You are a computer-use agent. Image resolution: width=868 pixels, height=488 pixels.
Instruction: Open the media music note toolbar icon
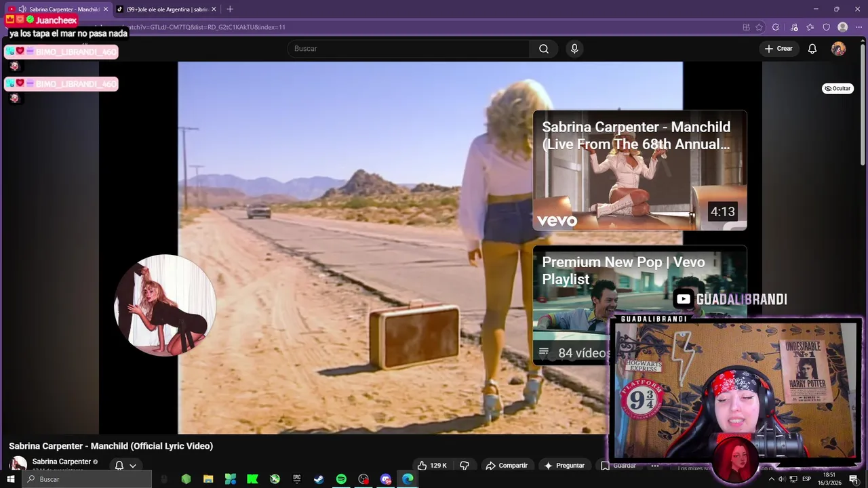point(794,27)
